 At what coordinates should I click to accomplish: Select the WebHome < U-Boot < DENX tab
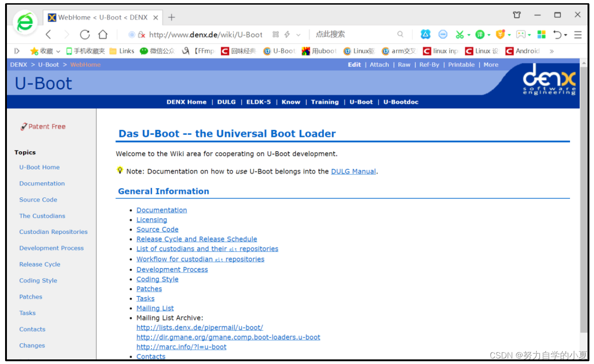tap(103, 18)
